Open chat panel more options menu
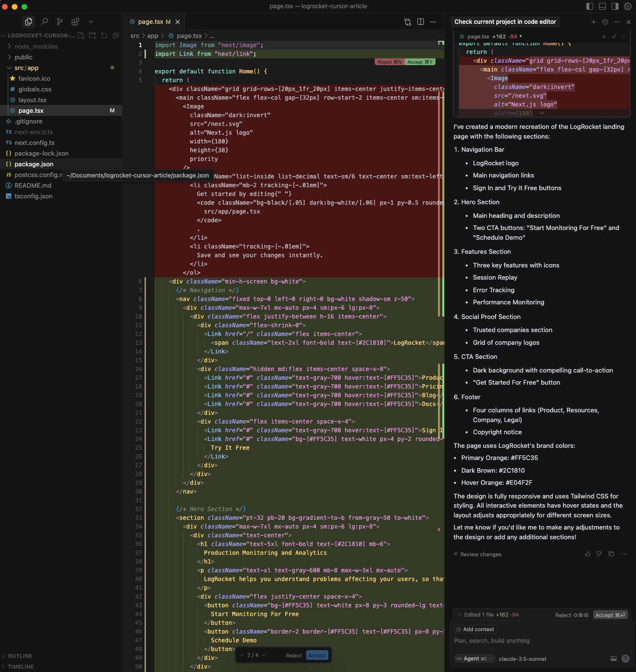This screenshot has width=636, height=672. pyautogui.click(x=617, y=22)
